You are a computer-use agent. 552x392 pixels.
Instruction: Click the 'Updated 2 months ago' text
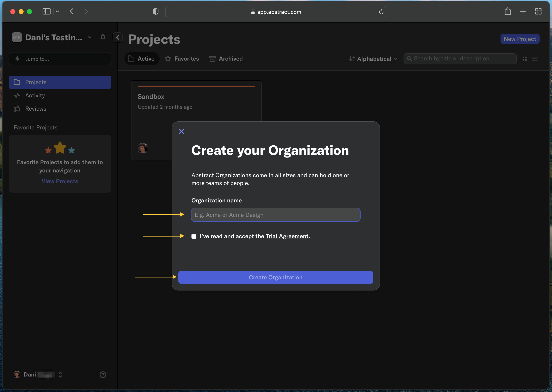(165, 107)
